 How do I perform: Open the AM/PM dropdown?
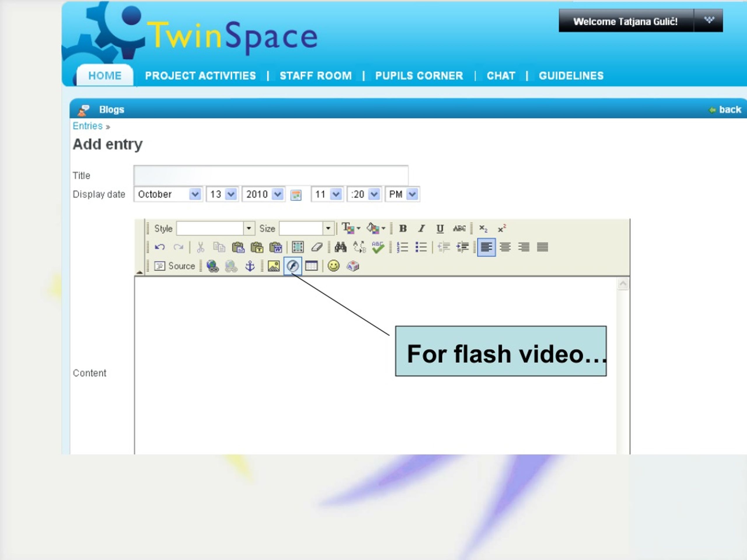[x=403, y=195]
